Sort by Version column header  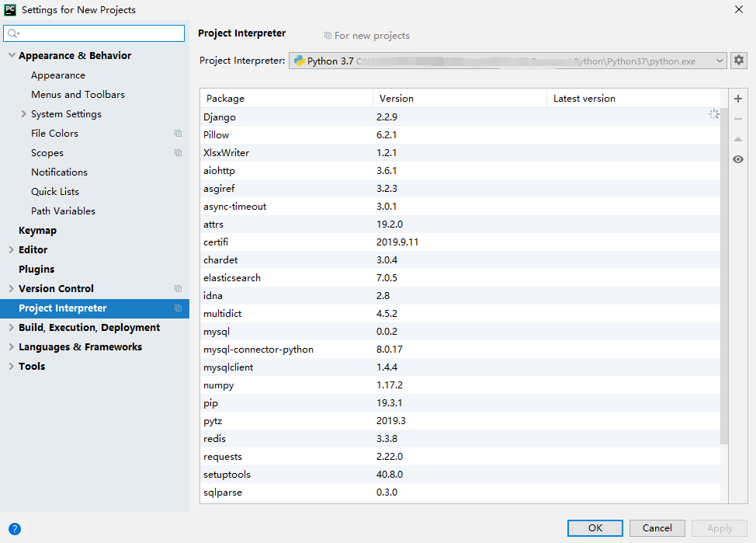point(460,98)
